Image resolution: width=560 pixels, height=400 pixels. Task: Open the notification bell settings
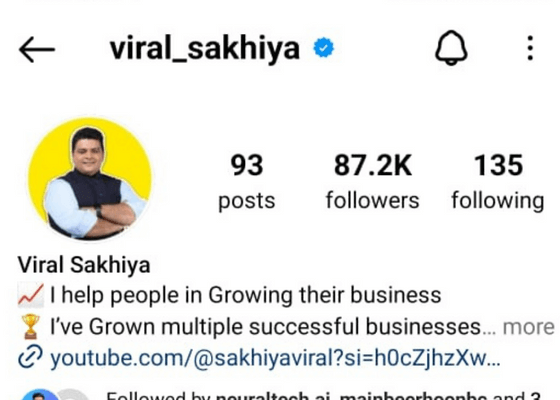[x=451, y=48]
